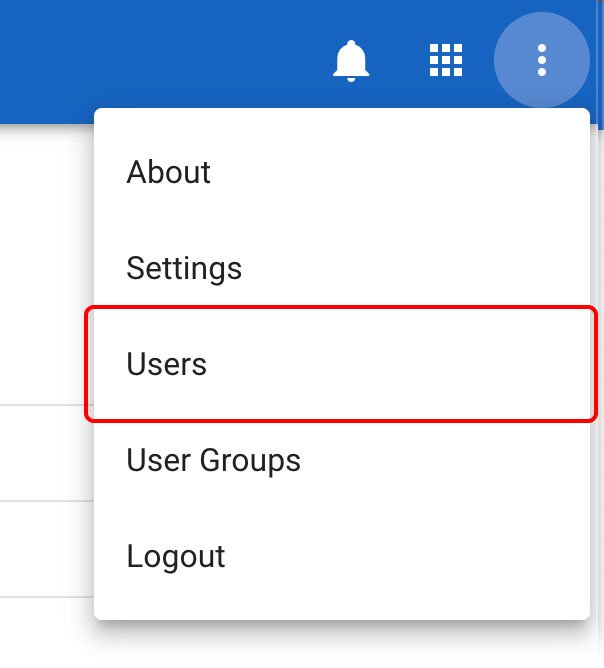604x668 pixels.
Task: Show the application switcher grid
Action: click(446, 61)
